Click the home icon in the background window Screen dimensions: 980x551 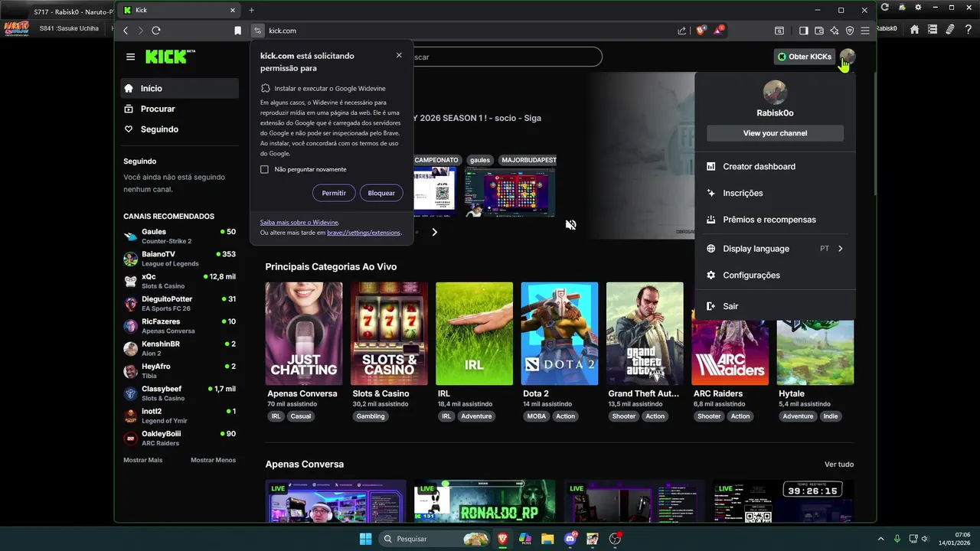tap(914, 29)
